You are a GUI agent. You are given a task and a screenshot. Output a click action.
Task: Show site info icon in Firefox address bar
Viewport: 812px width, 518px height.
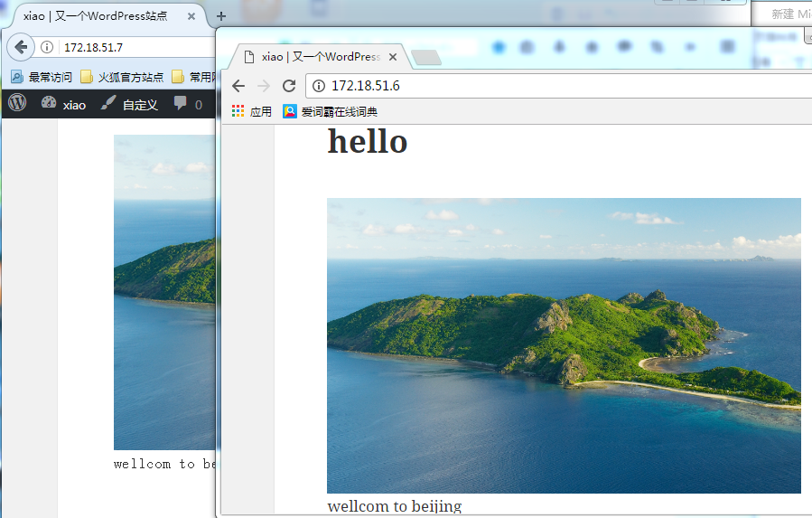(47, 47)
